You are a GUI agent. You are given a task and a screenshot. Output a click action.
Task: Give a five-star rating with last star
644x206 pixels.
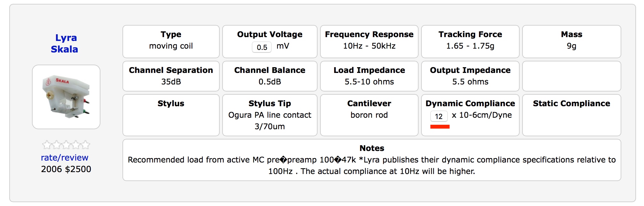tap(86, 145)
